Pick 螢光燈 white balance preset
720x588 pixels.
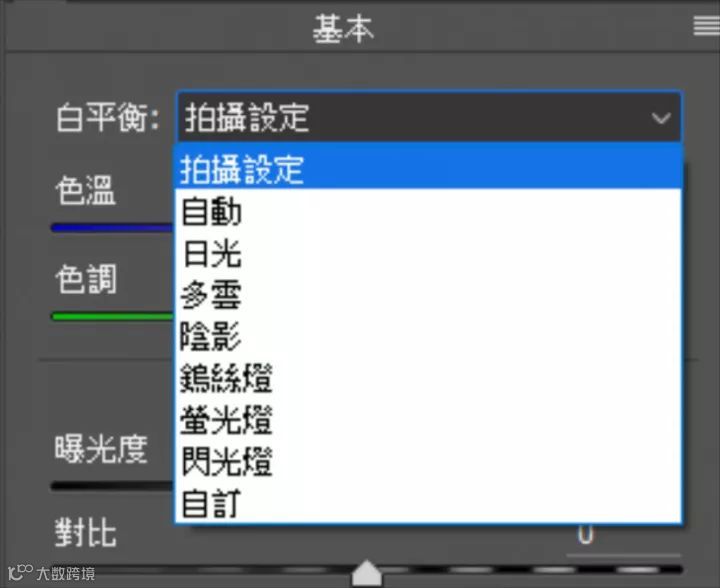point(428,420)
